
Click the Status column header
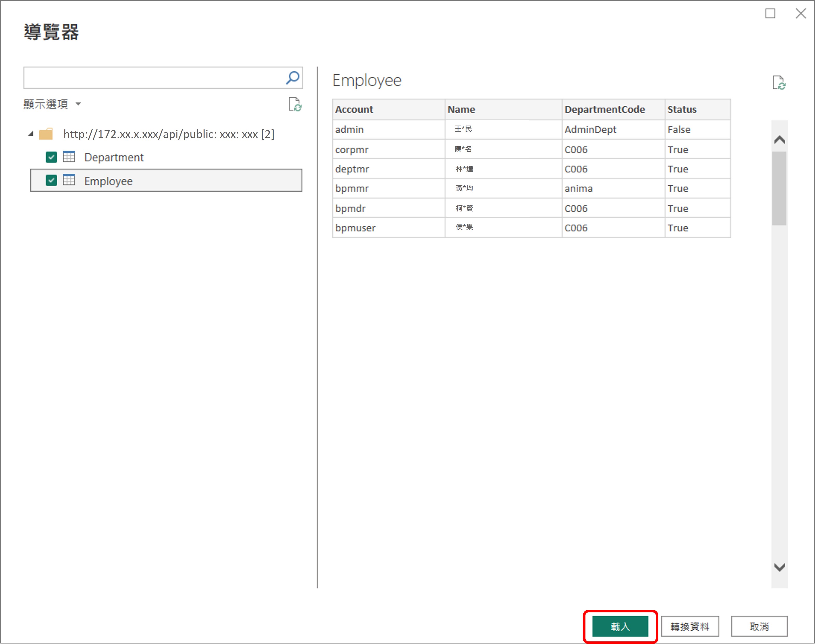tap(698, 109)
